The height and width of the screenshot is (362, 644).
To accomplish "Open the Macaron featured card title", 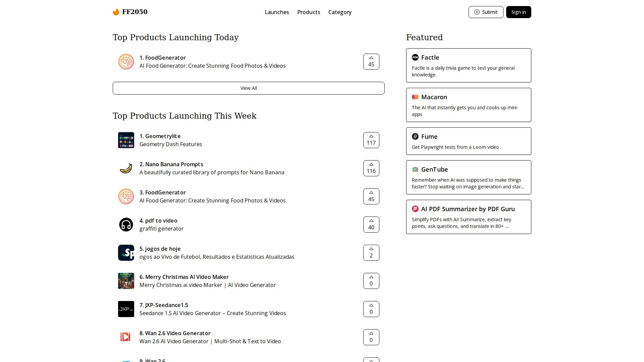I will pos(434,97).
